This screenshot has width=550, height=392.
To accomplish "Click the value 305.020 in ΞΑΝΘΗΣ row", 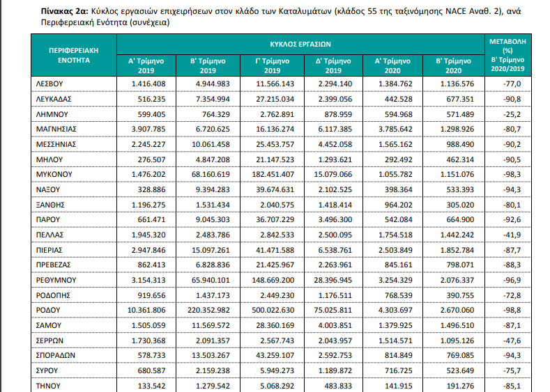I will pos(460,205).
